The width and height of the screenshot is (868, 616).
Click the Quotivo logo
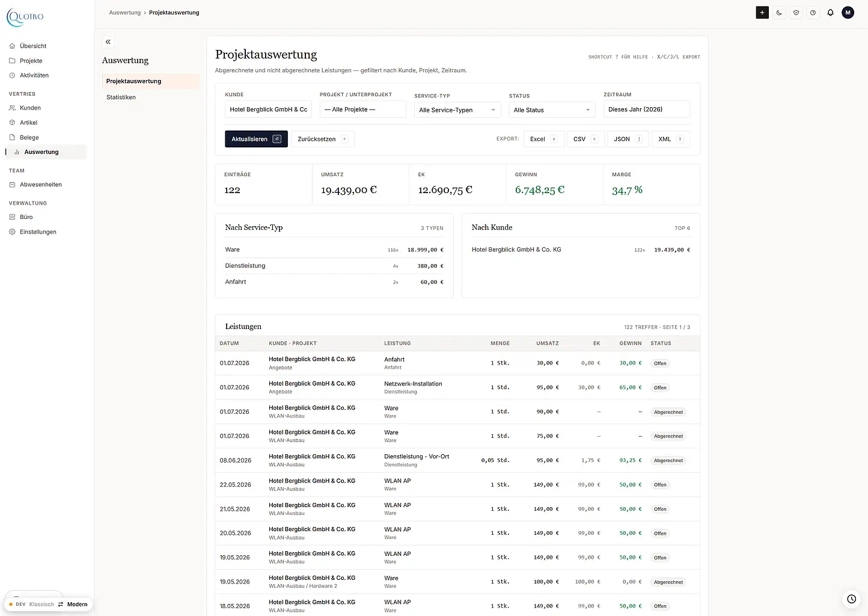pos(25,17)
